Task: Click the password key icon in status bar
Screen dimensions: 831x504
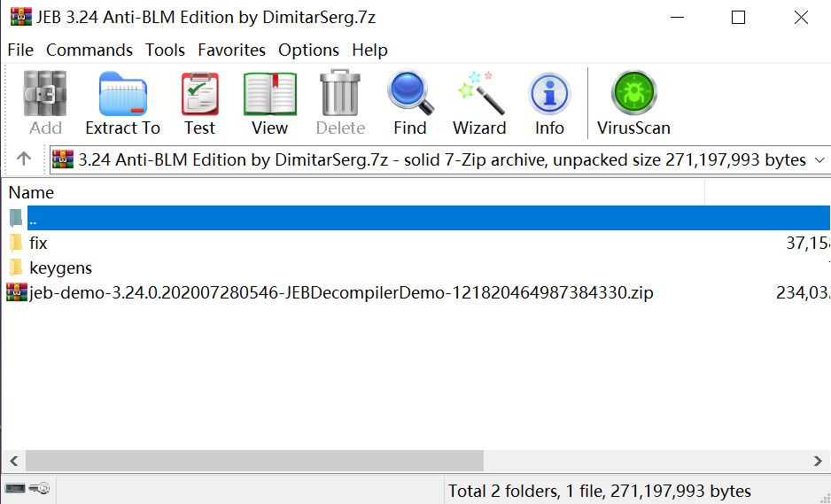Action: [x=39, y=488]
